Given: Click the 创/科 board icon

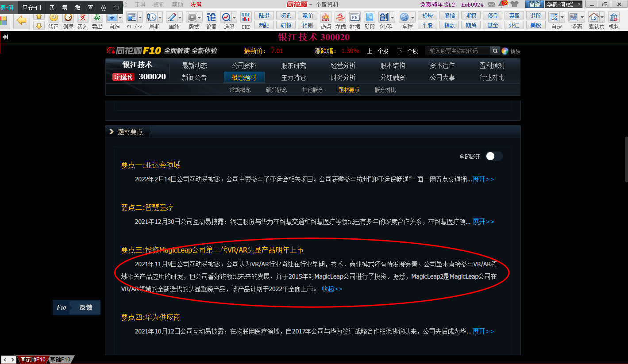Looking at the screenshot, I should [384, 18].
